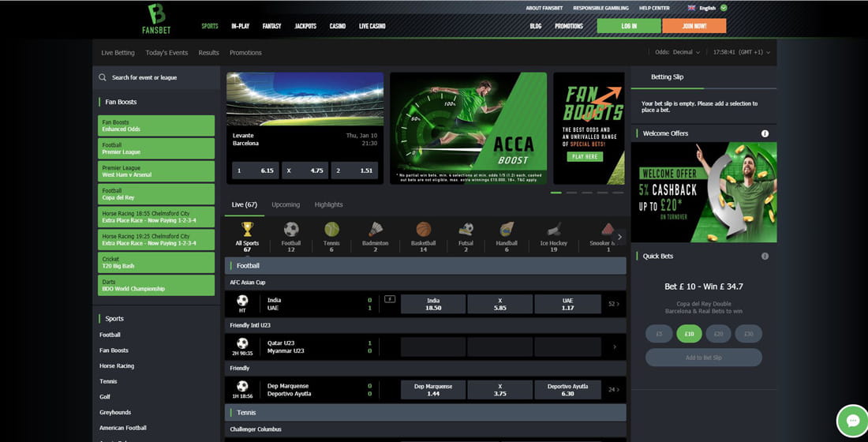Screen dimensions: 868x442
Task: Expand the time zone GMT+1 dropdown
Action: pyautogui.click(x=741, y=52)
